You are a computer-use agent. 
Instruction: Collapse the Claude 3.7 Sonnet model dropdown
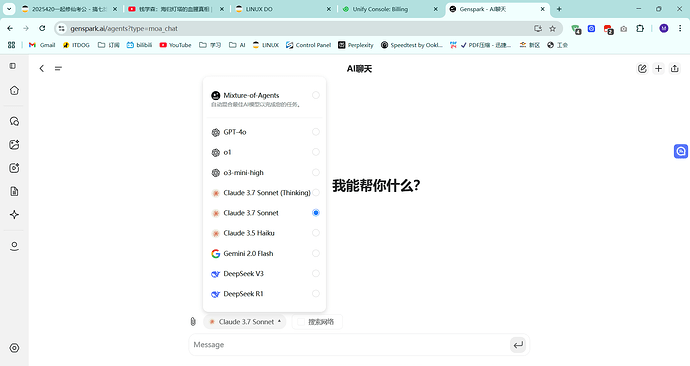coord(245,322)
